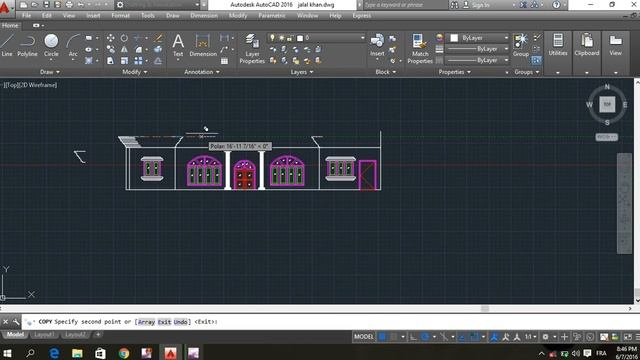Activate the Copy tool in Modify panel
The width and height of the screenshot is (640, 360).
point(110,49)
